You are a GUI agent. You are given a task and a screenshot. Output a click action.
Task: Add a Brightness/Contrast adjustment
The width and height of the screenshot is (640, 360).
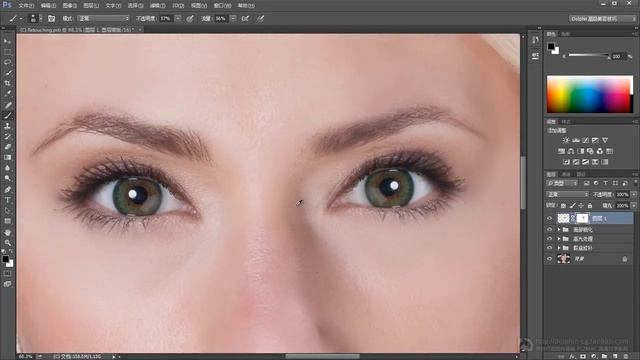coord(566,140)
